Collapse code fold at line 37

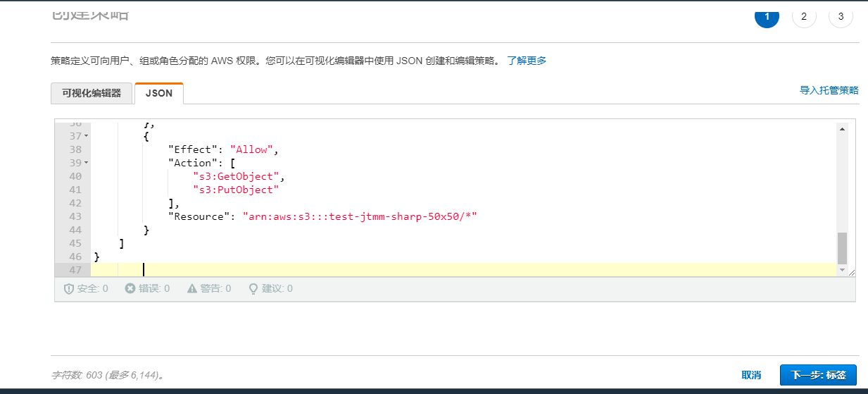click(x=86, y=136)
